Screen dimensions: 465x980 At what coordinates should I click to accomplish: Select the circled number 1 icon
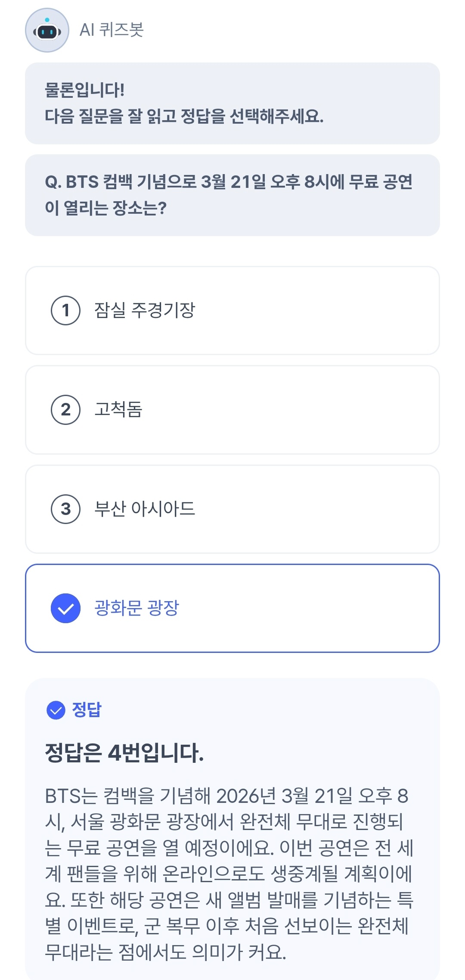point(65,310)
